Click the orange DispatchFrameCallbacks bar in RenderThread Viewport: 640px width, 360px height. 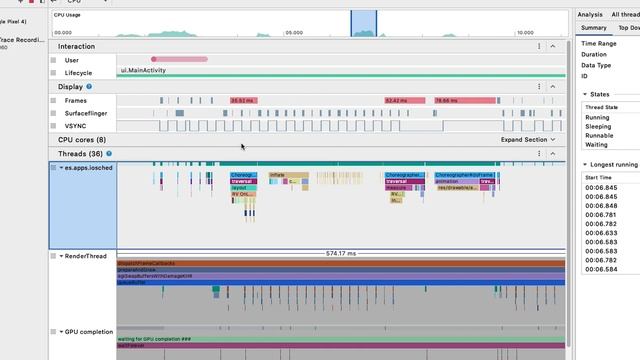(341, 263)
